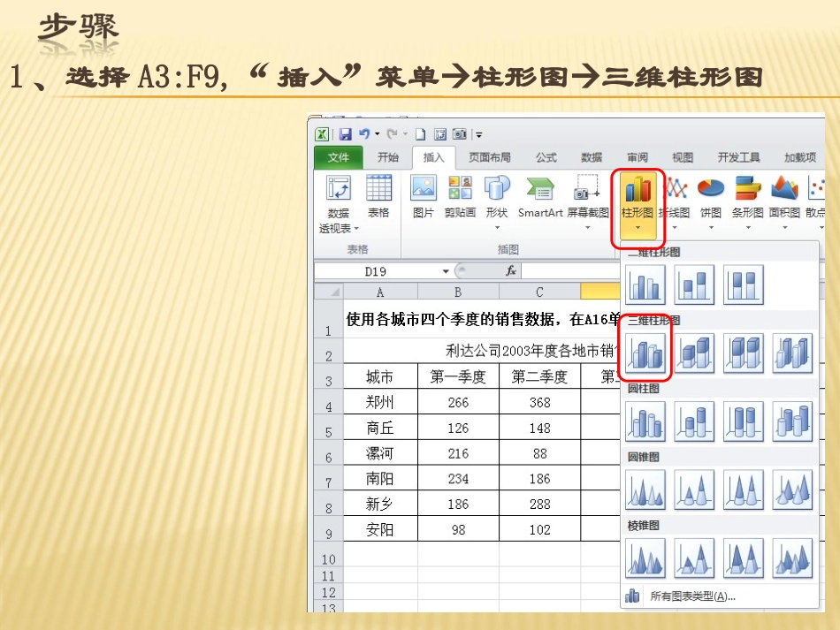
Task: Select the 100% stacked cylinder chart
Action: [744, 421]
